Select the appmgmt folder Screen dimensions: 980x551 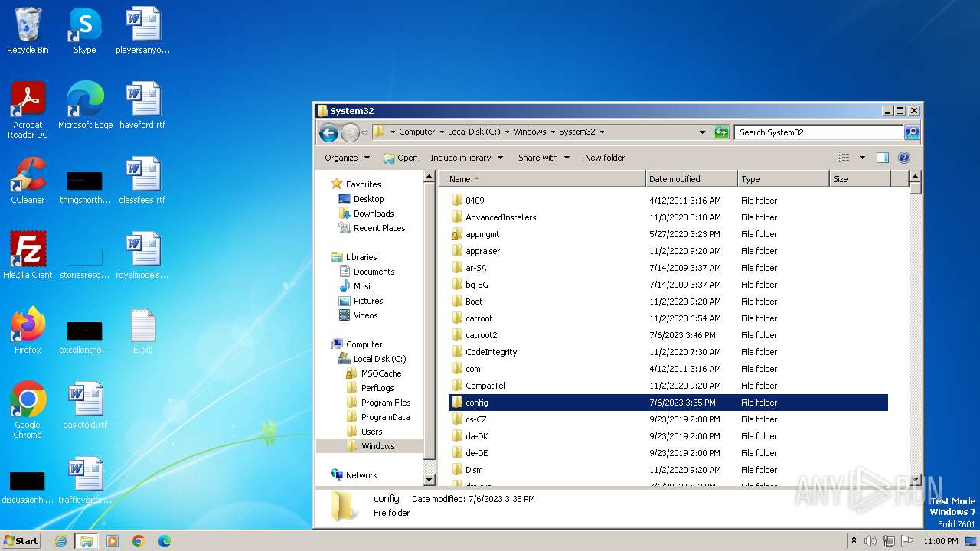(668, 234)
